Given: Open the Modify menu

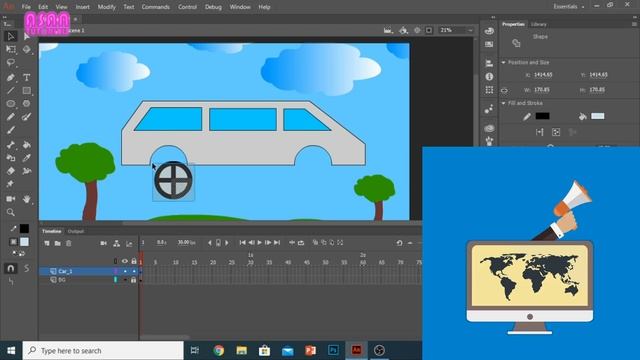Looking at the screenshot, I should coord(107,7).
